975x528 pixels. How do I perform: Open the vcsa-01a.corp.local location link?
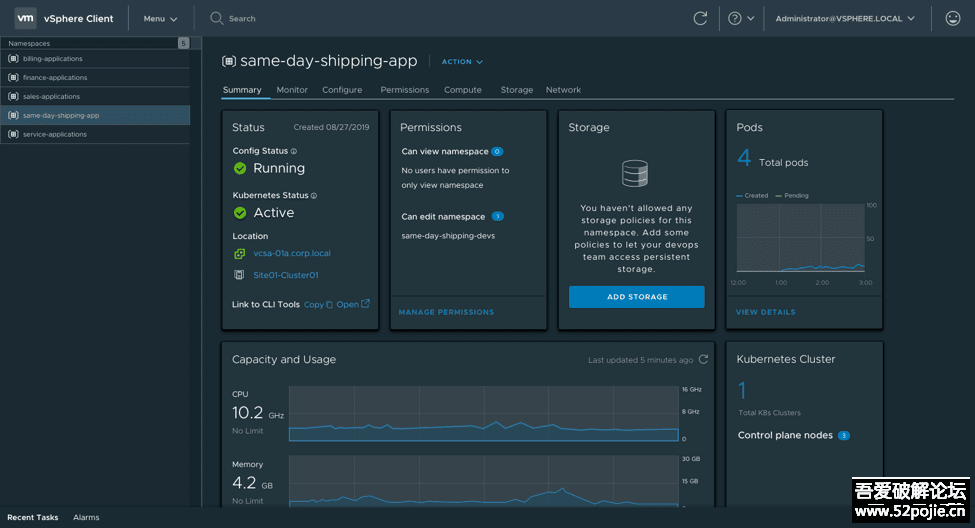pos(292,254)
